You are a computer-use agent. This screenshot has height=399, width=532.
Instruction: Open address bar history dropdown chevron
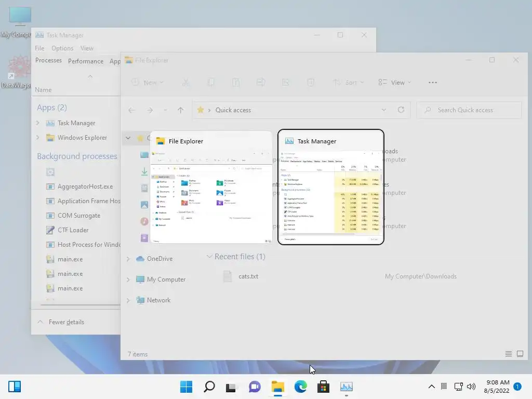pos(384,110)
